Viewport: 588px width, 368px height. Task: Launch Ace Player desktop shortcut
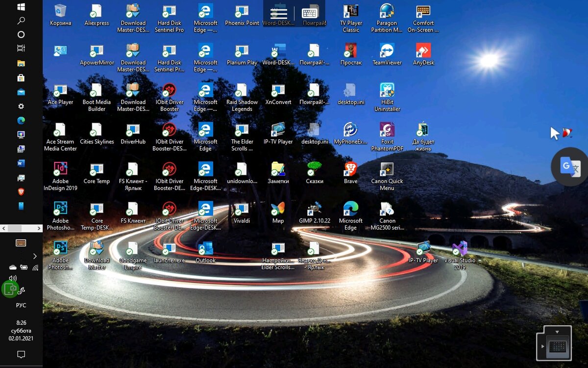[x=60, y=95]
